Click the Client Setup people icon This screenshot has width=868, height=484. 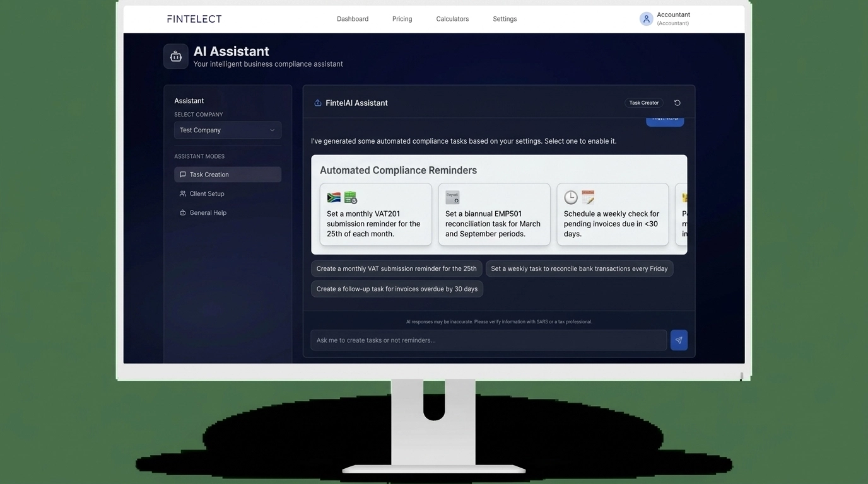182,193
